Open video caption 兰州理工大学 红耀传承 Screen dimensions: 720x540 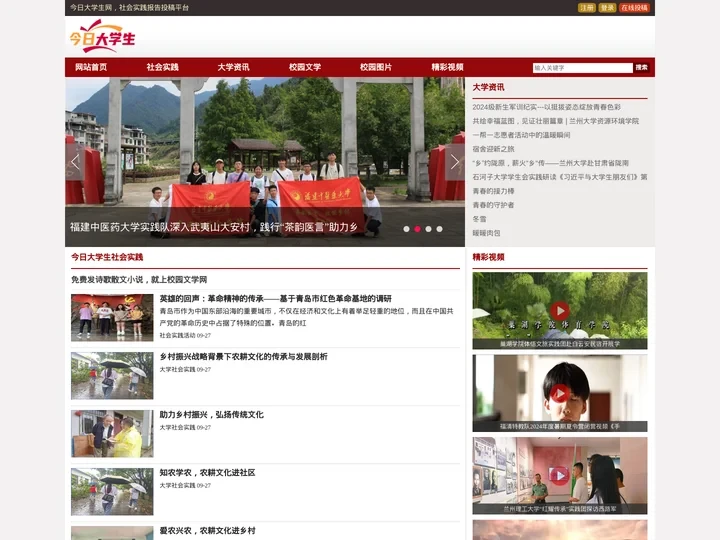click(560, 509)
